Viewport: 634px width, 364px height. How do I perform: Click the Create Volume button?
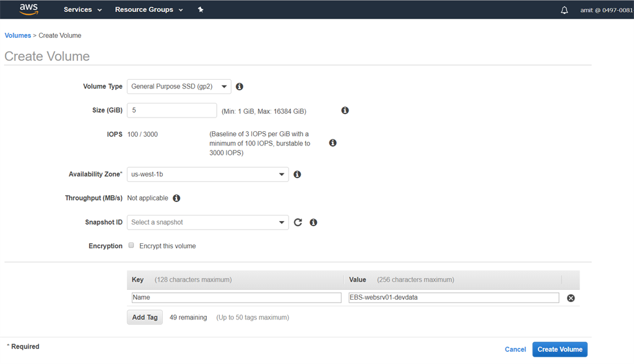tap(560, 349)
